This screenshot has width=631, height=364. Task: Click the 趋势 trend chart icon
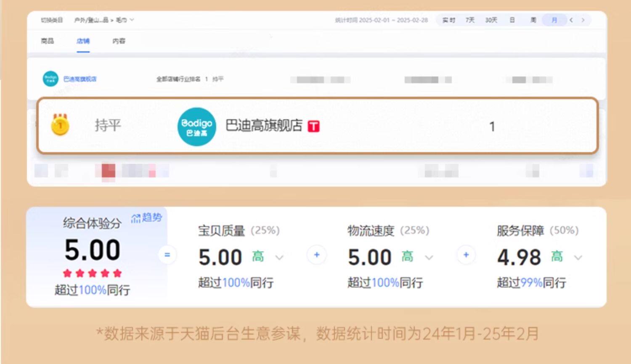click(136, 218)
